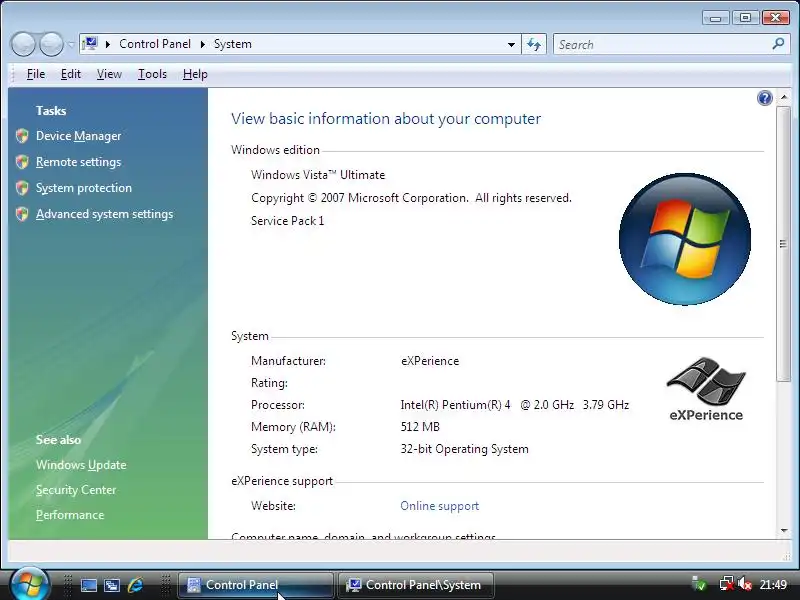Select the eXPerience manufacturer value
The width and height of the screenshot is (800, 600).
pyautogui.click(x=430, y=361)
